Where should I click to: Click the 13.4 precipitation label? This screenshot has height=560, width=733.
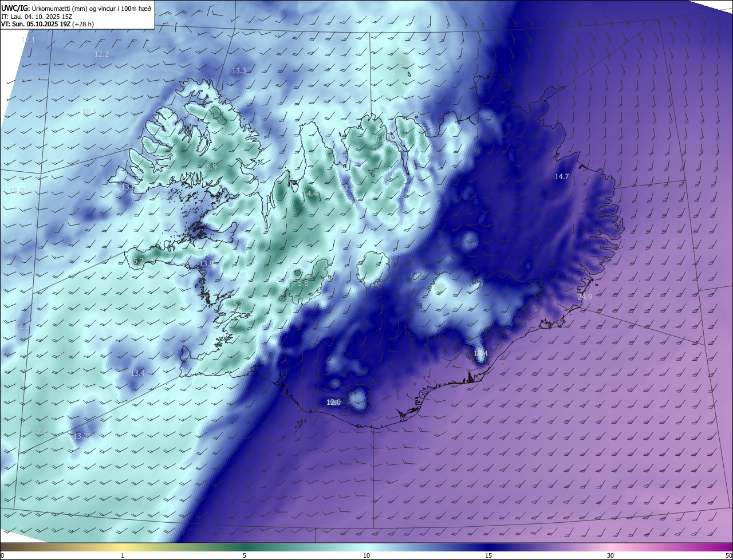click(137, 373)
